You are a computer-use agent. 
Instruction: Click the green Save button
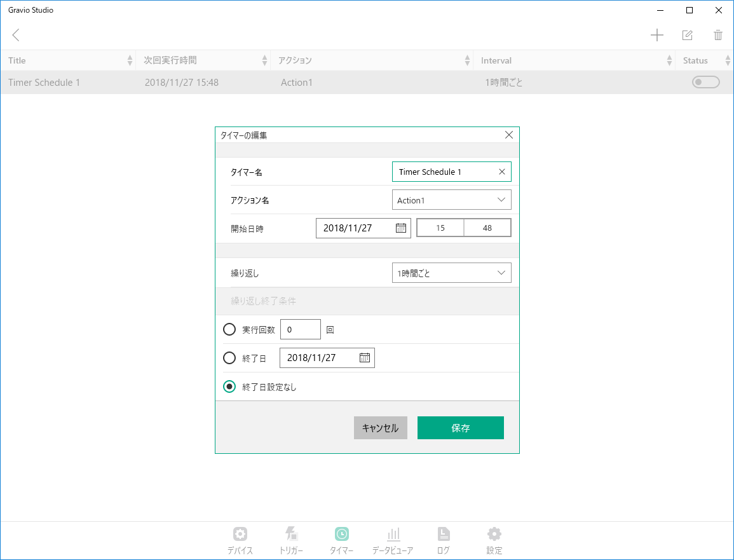pyautogui.click(x=461, y=428)
